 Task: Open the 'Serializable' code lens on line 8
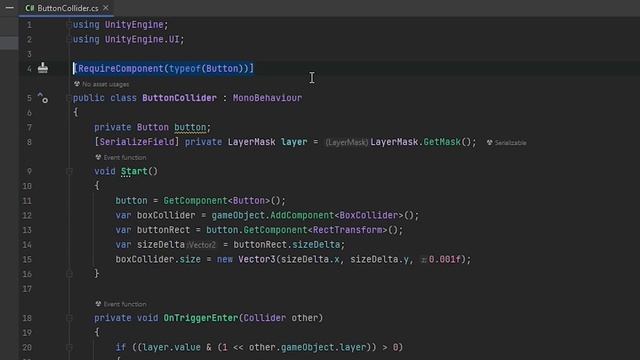[x=511, y=142]
